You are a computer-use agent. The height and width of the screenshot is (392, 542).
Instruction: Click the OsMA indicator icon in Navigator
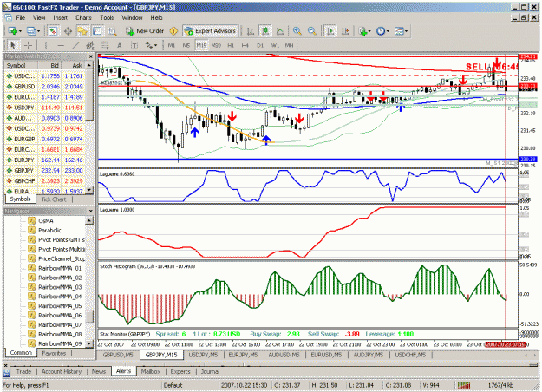click(x=32, y=220)
